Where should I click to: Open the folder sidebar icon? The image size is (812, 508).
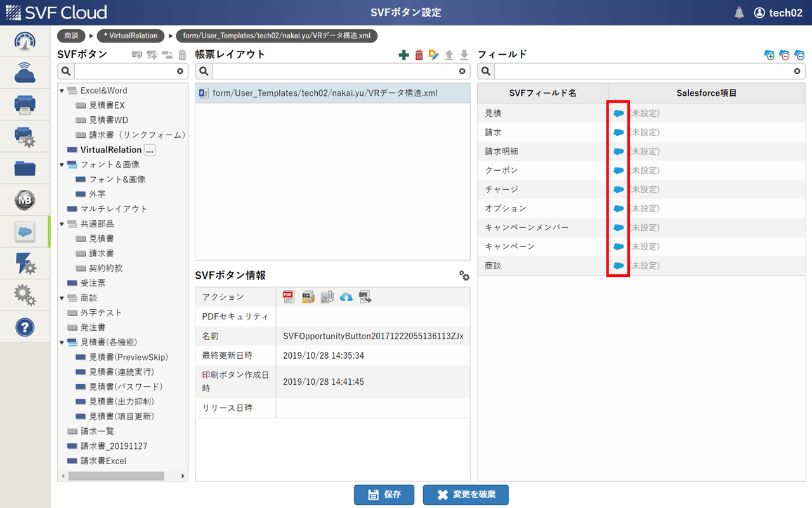pos(25,168)
